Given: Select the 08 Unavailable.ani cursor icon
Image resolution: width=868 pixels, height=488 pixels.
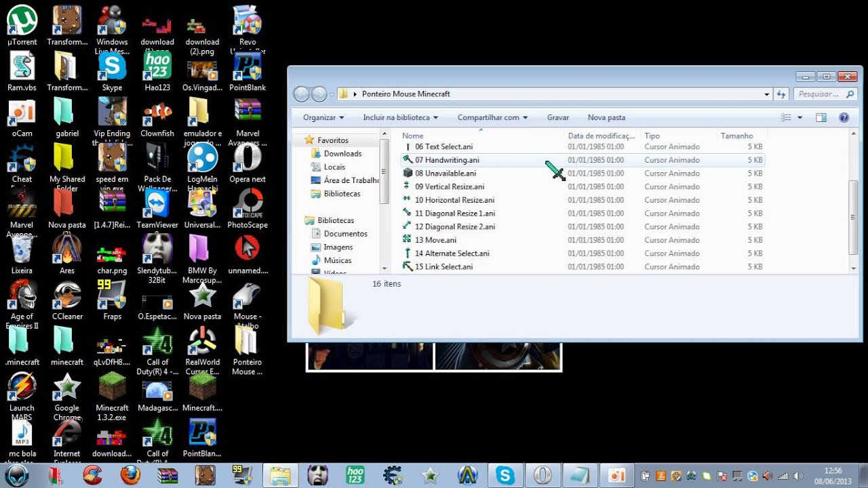Looking at the screenshot, I should (408, 173).
